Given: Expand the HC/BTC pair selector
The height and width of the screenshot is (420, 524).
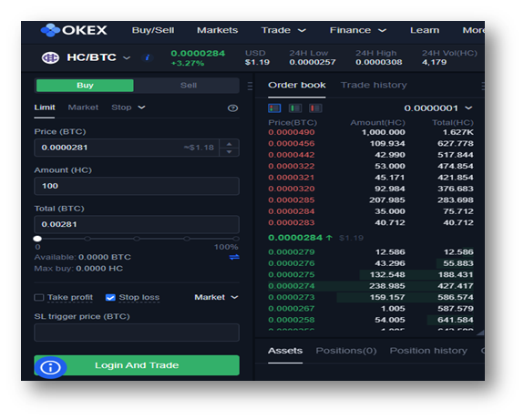Looking at the screenshot, I should pyautogui.click(x=127, y=57).
